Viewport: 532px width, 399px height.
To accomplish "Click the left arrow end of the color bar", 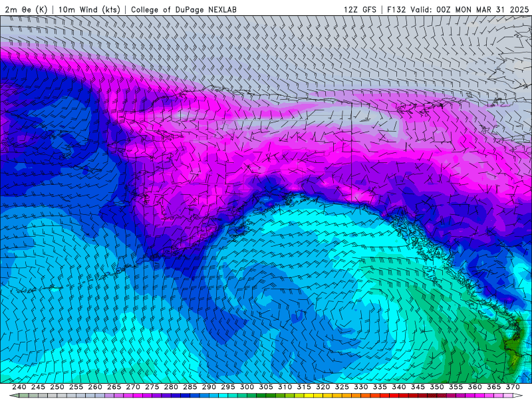I will coord(14,395).
